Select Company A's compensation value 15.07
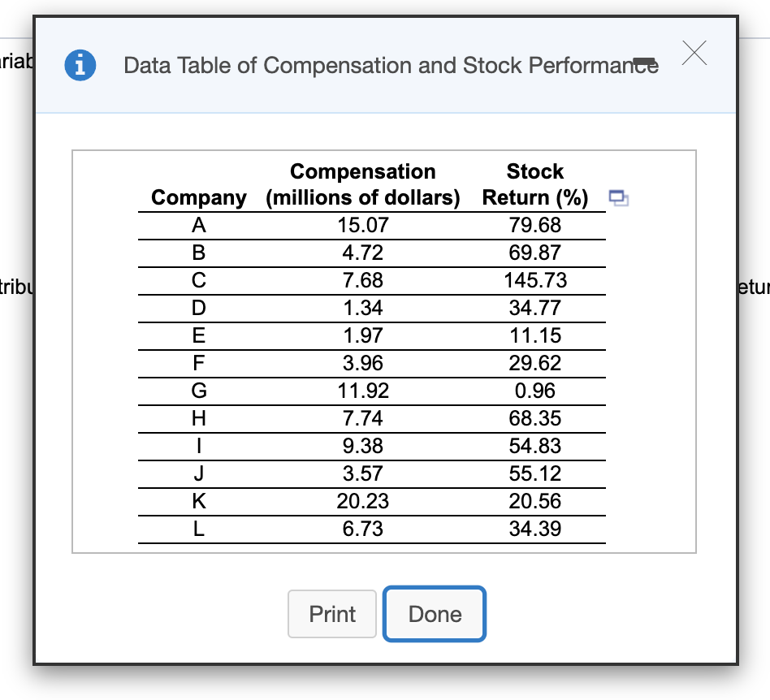Screen dimensions: 770x700 pos(363,225)
